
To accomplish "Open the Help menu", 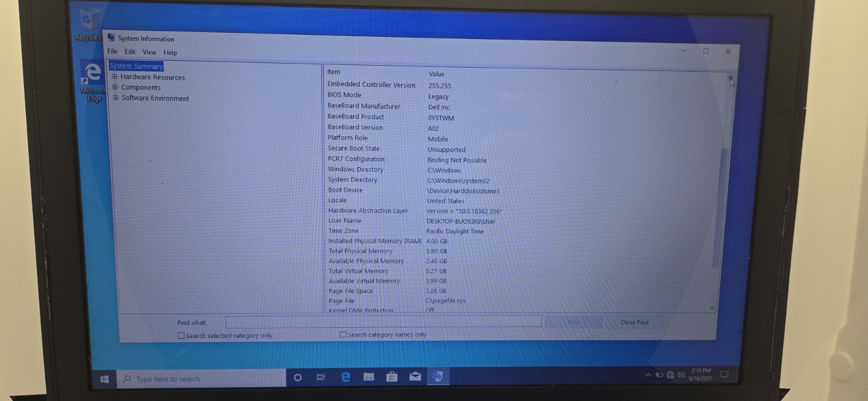I will tap(170, 53).
